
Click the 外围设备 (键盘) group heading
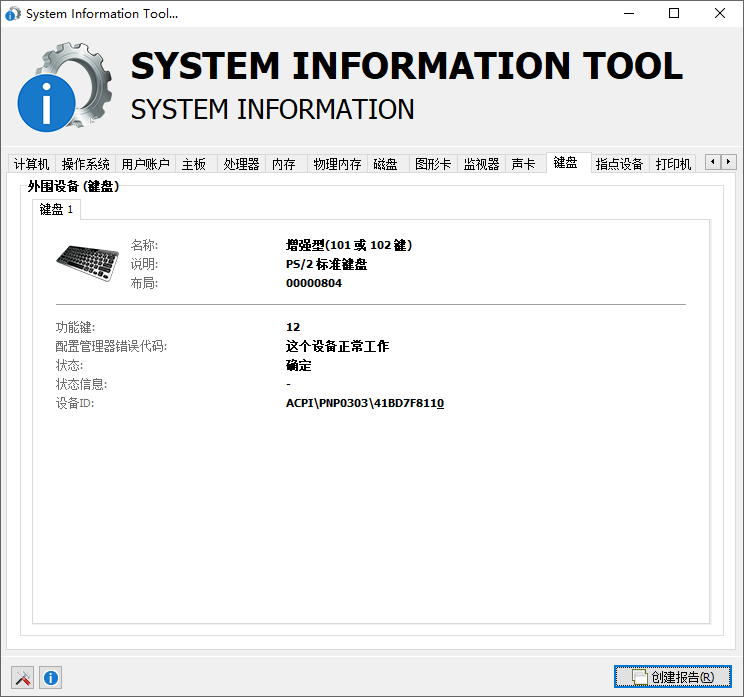point(73,186)
